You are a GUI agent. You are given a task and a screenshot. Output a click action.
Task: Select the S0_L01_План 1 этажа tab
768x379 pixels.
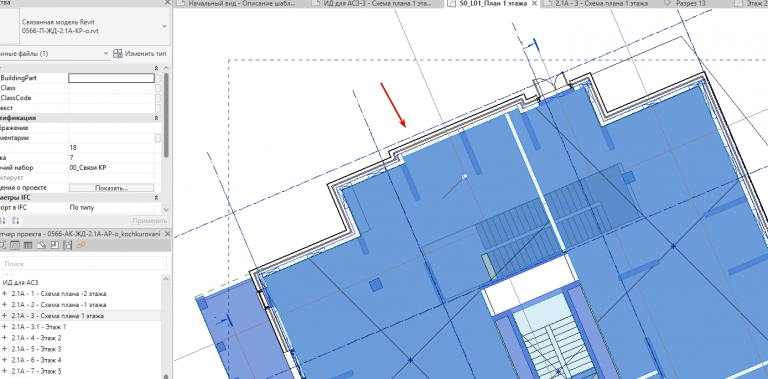[x=492, y=3]
